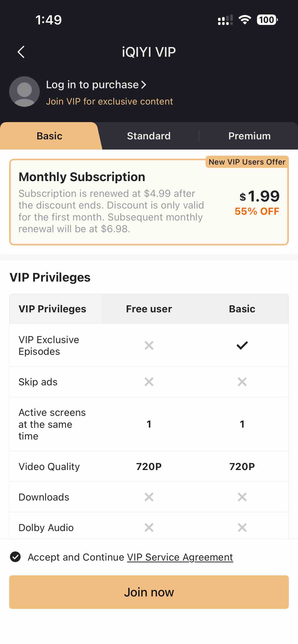Tap the battery indicator icon
This screenshot has width=298, height=644.
pyautogui.click(x=267, y=20)
